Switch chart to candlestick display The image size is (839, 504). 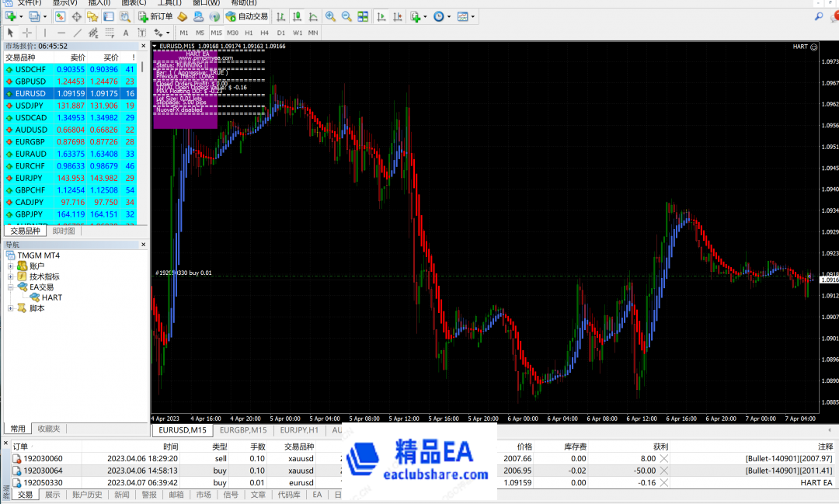[296, 16]
